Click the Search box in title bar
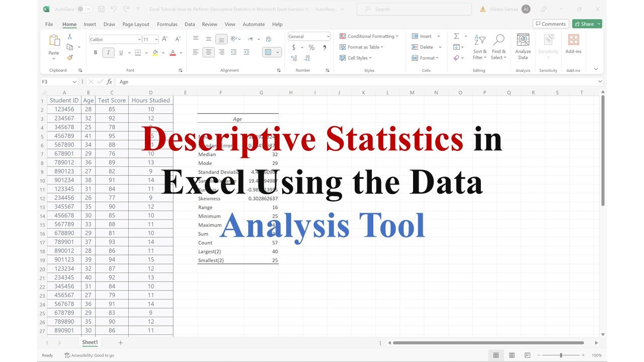The width and height of the screenshot is (644, 362). pyautogui.click(x=414, y=9)
